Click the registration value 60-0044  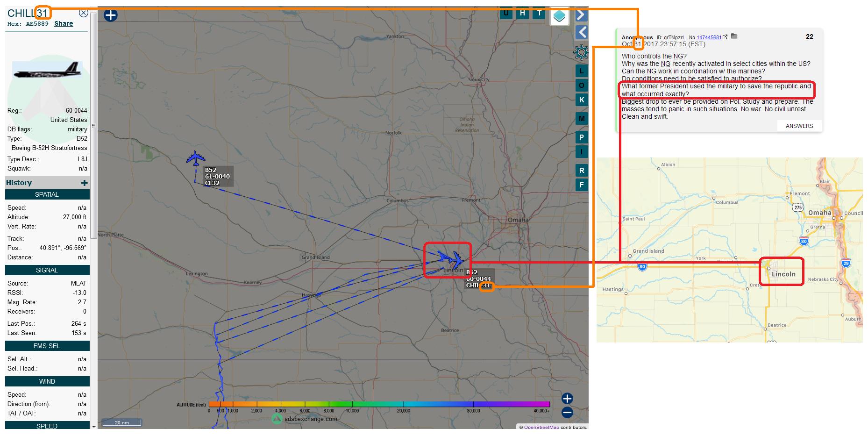76,111
